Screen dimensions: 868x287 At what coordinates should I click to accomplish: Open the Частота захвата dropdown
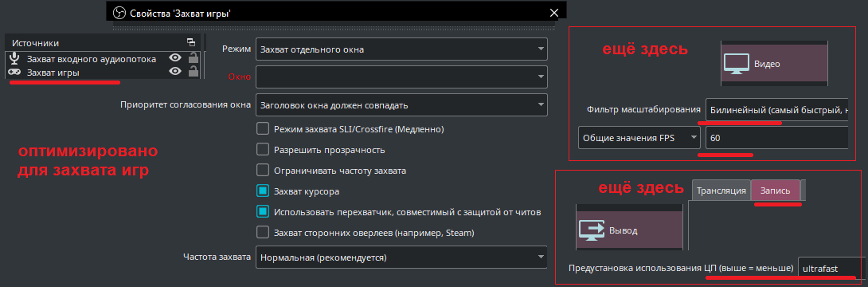(x=401, y=257)
